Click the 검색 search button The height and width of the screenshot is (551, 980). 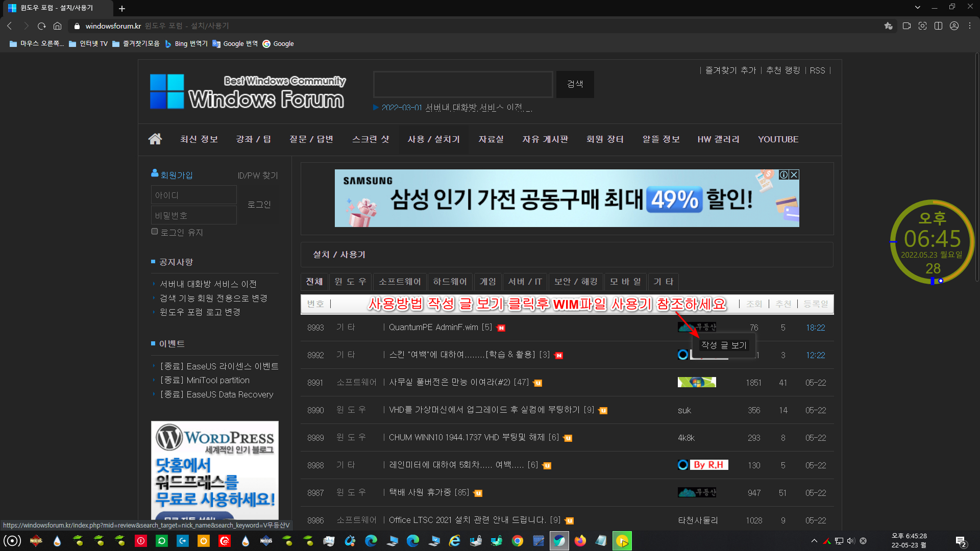click(575, 84)
